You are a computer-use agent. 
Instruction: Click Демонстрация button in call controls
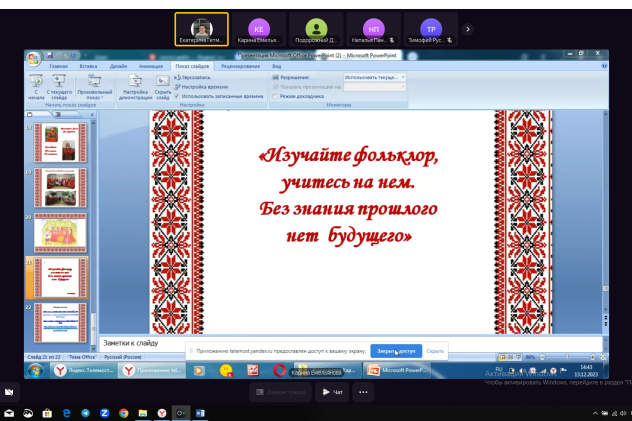coord(281,392)
